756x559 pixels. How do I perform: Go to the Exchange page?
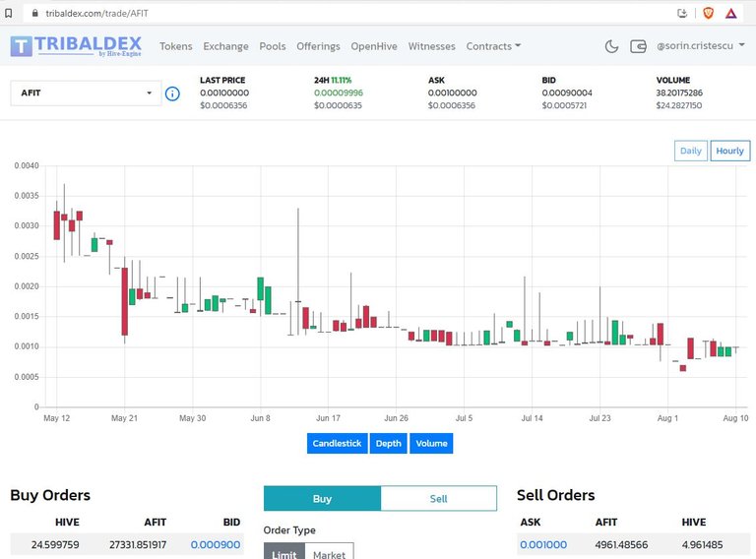(x=225, y=46)
